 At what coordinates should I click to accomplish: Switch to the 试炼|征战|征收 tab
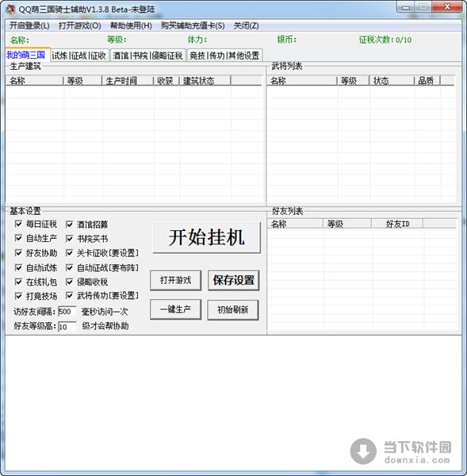(x=79, y=56)
